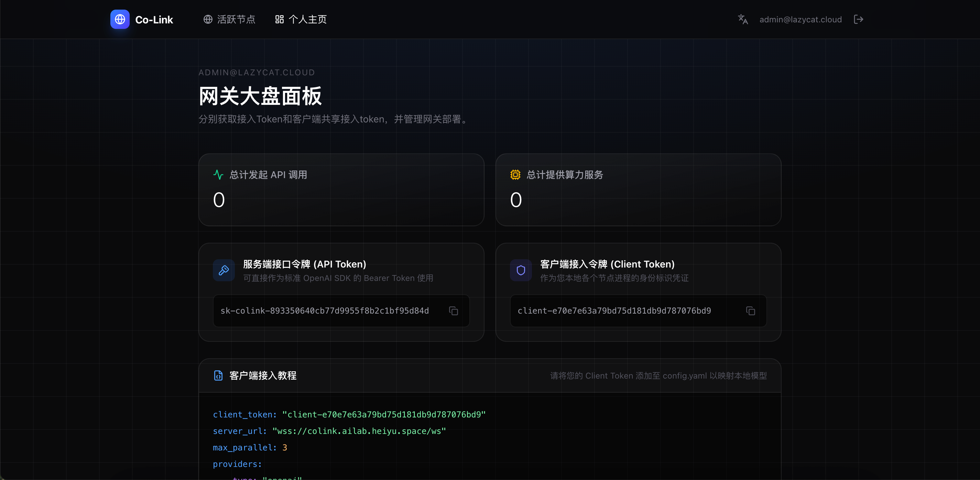Click the max_parallel: 3 line
This screenshot has width=980, height=480.
point(250,447)
